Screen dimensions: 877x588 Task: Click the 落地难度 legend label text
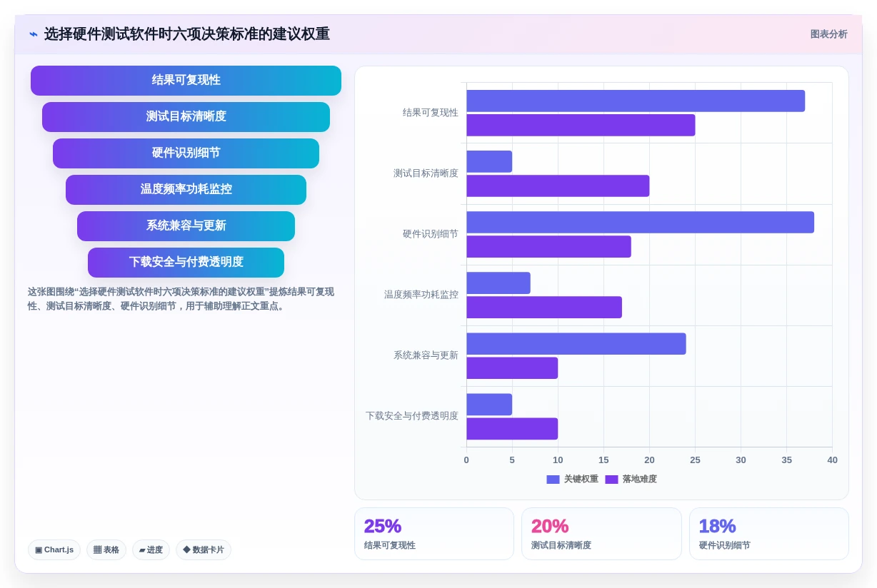639,480
